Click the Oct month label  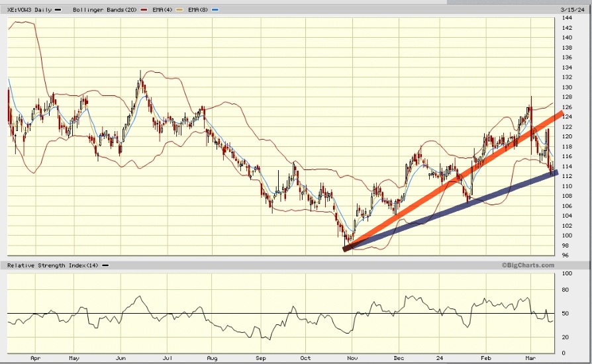(x=305, y=358)
